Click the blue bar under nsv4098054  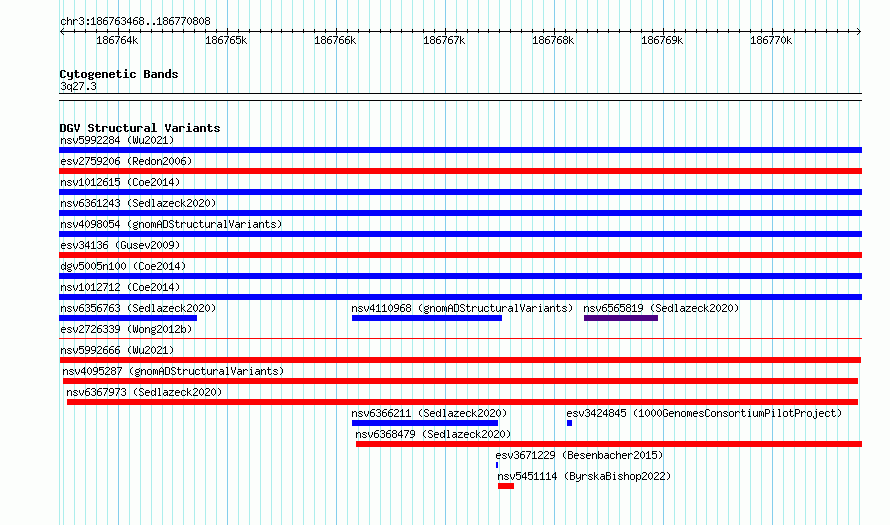pos(460,234)
